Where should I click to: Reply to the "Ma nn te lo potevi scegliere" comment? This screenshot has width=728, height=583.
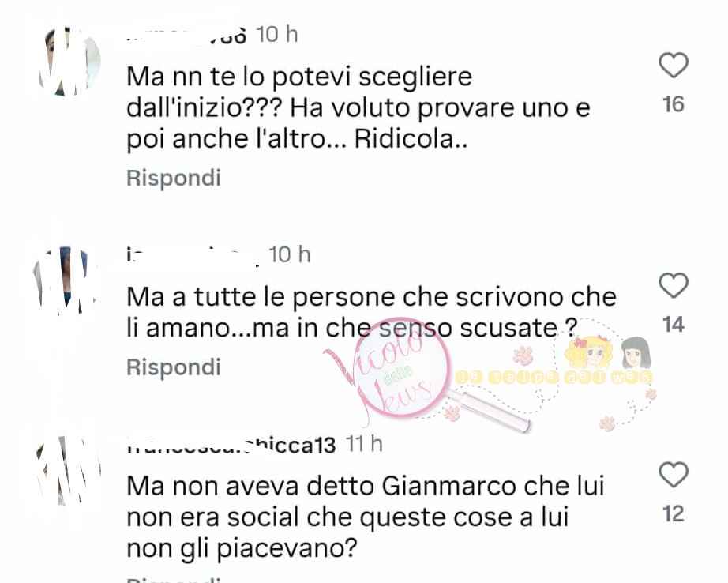pos(174,178)
